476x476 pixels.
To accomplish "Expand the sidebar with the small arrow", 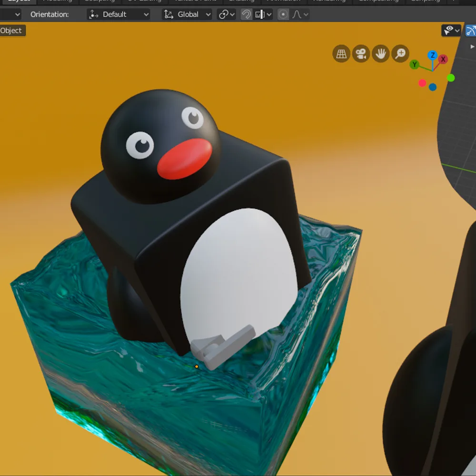I will click(x=472, y=47).
